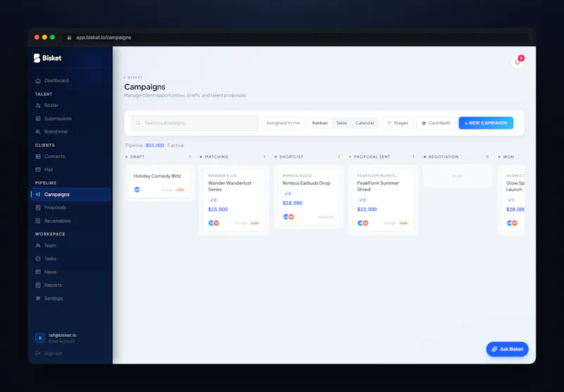Click the Receivables sidebar icon
Screen dimensions: 564x392
pos(38,221)
